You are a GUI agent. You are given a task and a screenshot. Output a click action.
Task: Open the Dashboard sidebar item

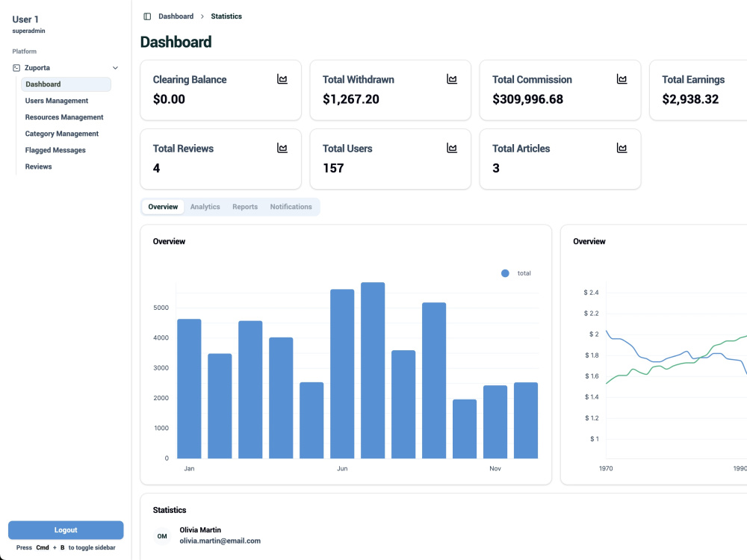[66, 84]
